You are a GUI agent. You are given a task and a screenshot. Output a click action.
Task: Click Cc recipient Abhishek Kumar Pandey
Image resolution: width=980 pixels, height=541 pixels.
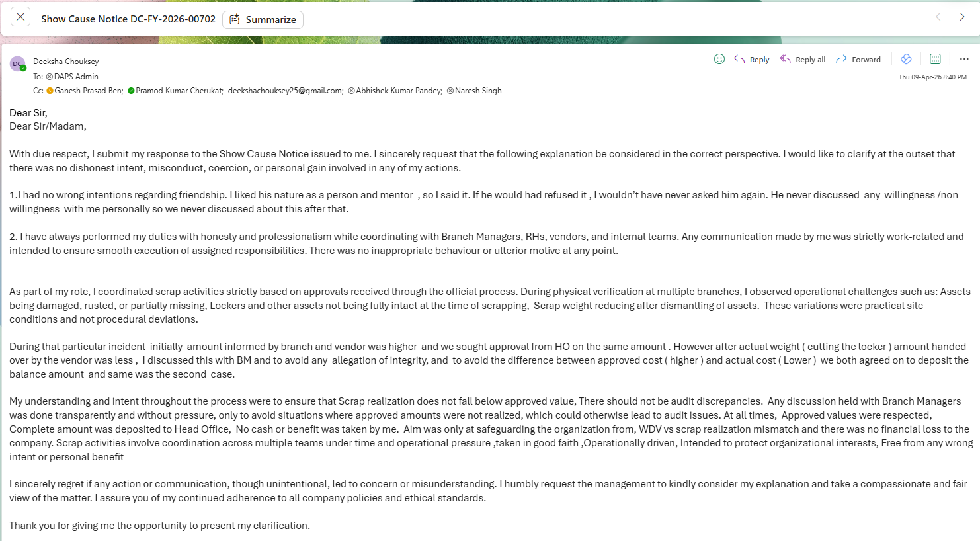coord(398,91)
